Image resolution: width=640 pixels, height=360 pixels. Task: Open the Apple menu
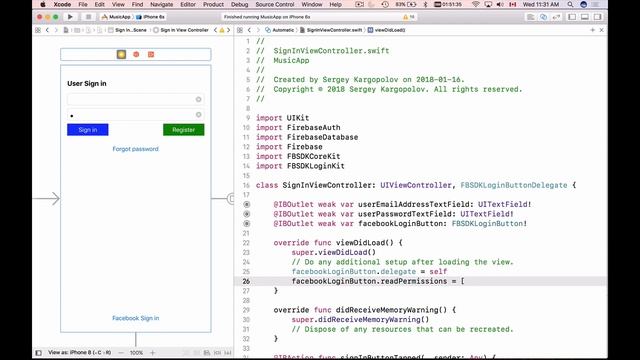(43, 4)
